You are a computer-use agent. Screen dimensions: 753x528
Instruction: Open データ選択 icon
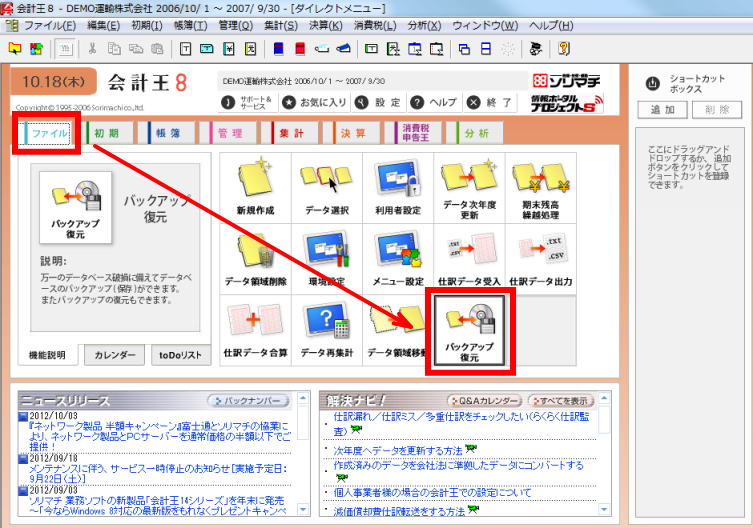(x=326, y=187)
